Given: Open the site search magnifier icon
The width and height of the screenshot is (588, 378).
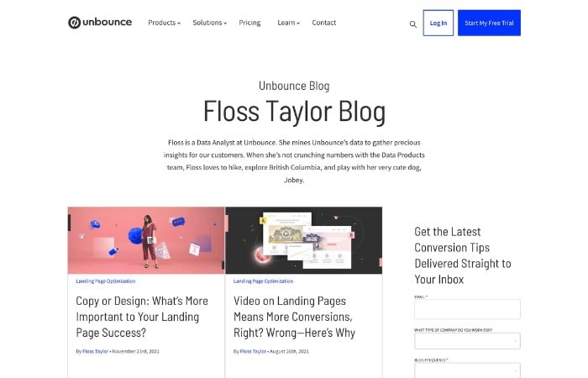Looking at the screenshot, I should pyautogui.click(x=413, y=24).
